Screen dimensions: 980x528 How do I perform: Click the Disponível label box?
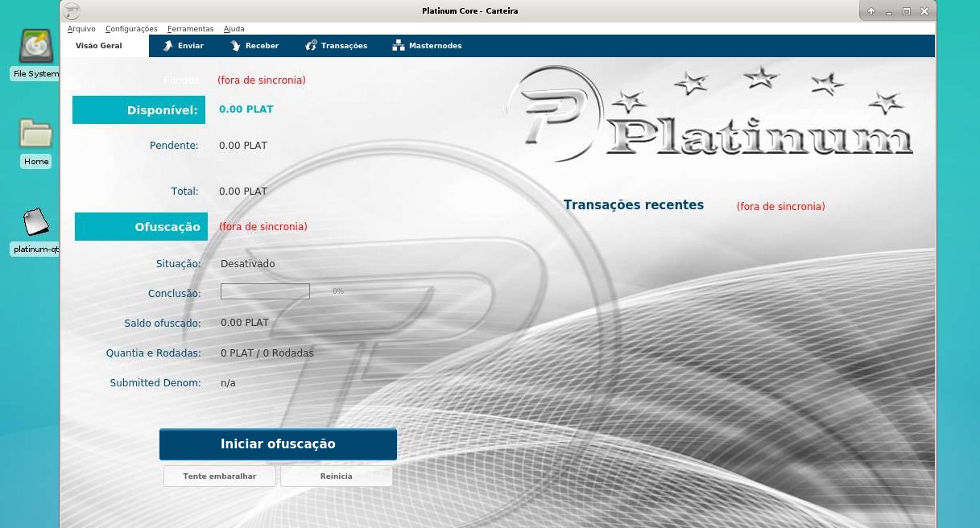(139, 110)
